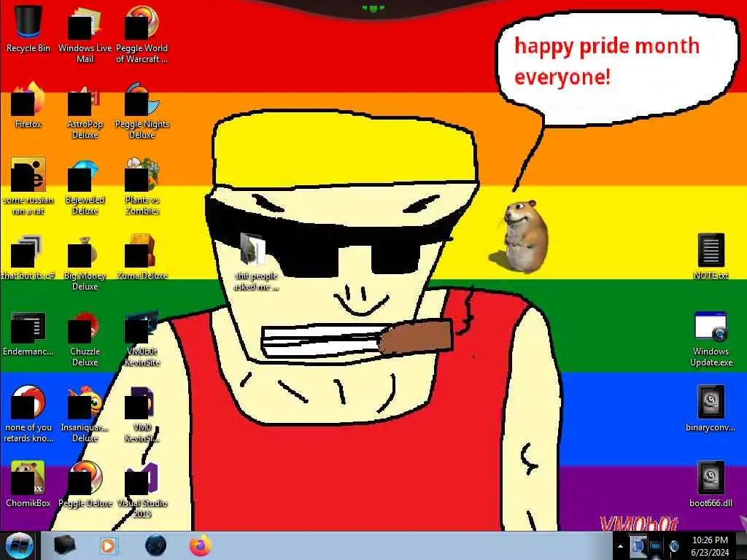
Task: Select the VM0 KevinSi... file icon
Action: (142, 414)
